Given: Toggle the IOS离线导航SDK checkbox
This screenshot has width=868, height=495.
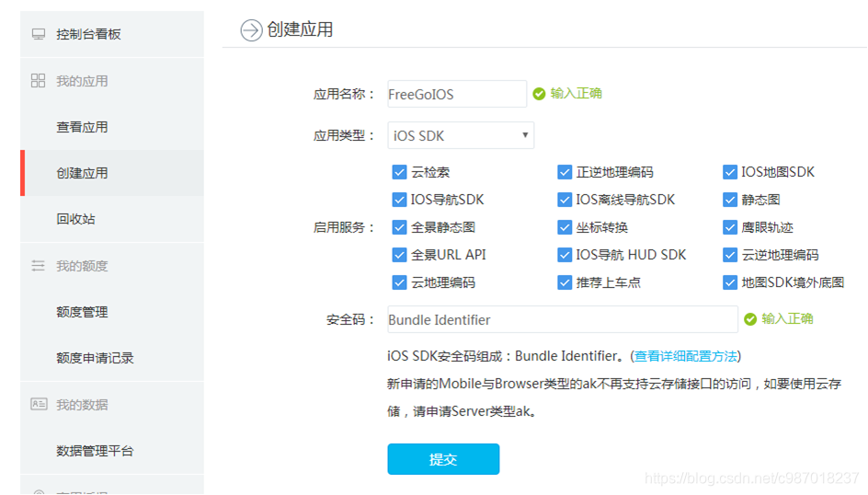Looking at the screenshot, I should [x=564, y=200].
